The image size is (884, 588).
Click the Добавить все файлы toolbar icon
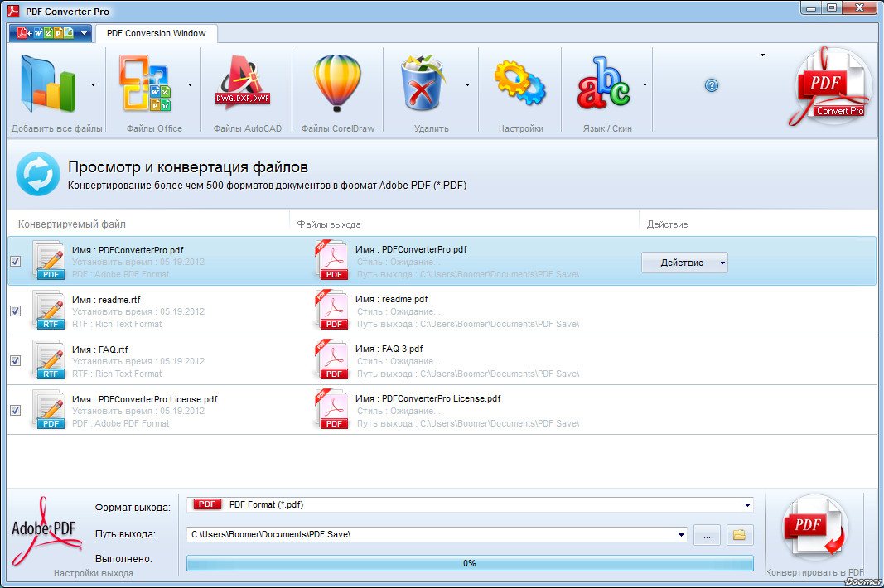[x=48, y=84]
